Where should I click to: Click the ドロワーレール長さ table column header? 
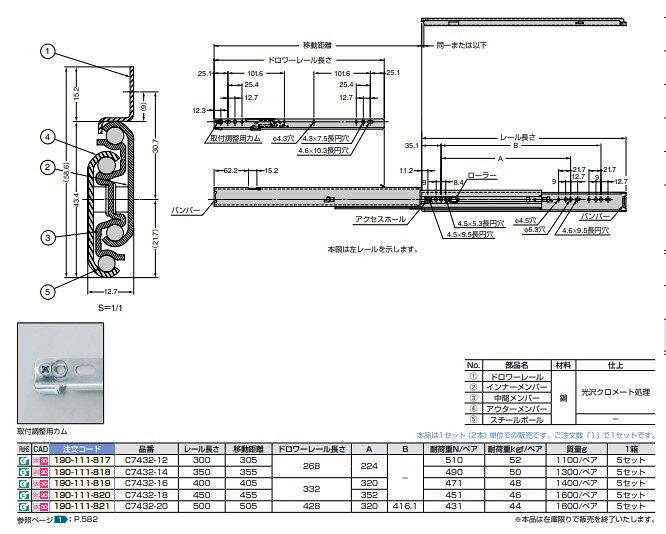[311, 449]
